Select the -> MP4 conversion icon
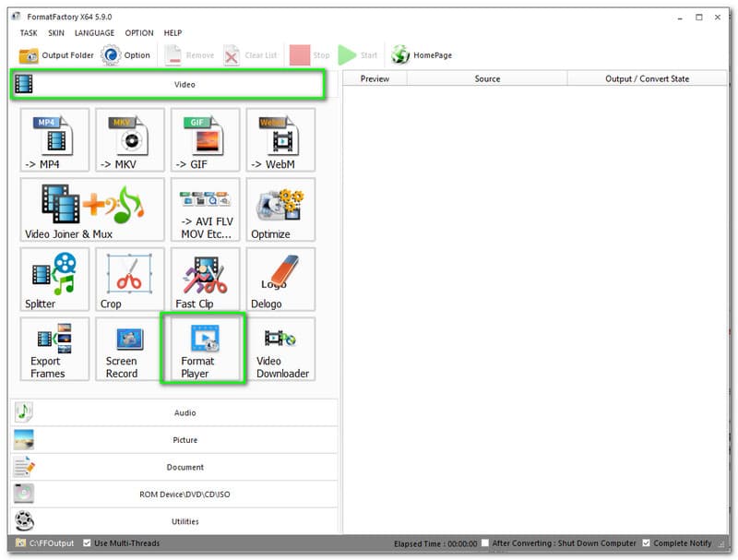This screenshot has width=738, height=560. (x=54, y=139)
